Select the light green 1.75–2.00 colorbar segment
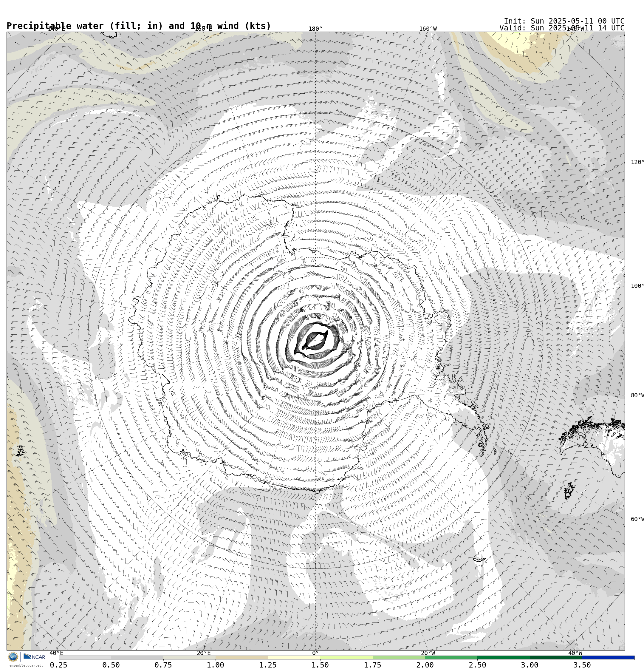Viewport: 644px width, 669px height. point(399,657)
